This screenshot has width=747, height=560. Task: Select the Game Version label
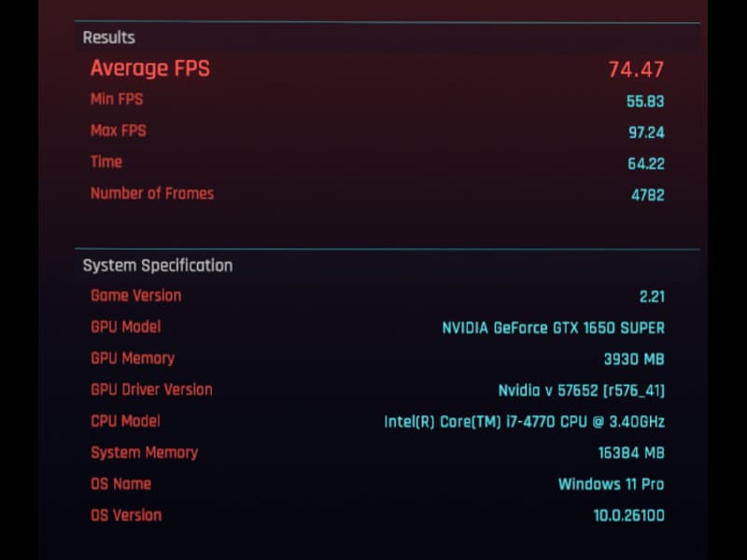(136, 295)
